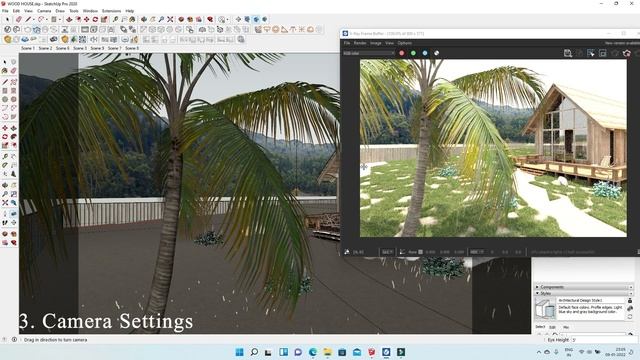Toggle blue channel in V-Ray Frame Buffer
This screenshot has width=640, height=360.
coord(425,53)
